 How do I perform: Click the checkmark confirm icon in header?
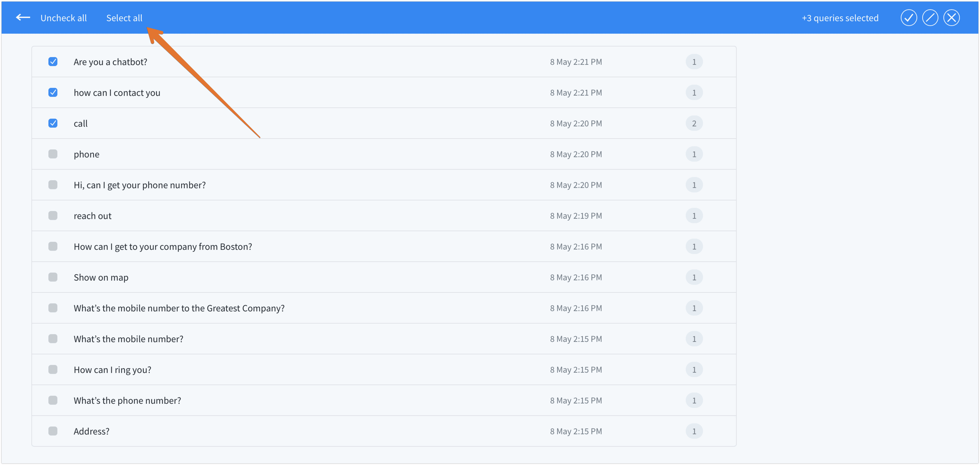(x=909, y=18)
